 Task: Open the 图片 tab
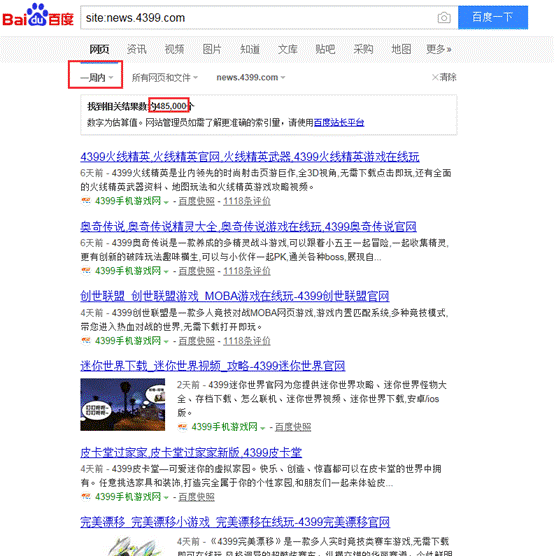[x=212, y=49]
